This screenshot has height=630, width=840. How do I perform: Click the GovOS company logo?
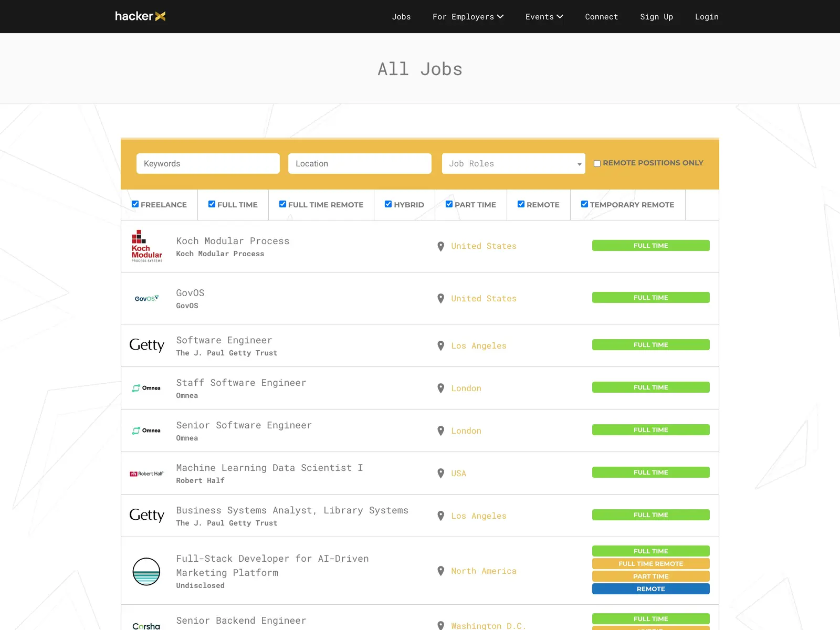click(147, 298)
